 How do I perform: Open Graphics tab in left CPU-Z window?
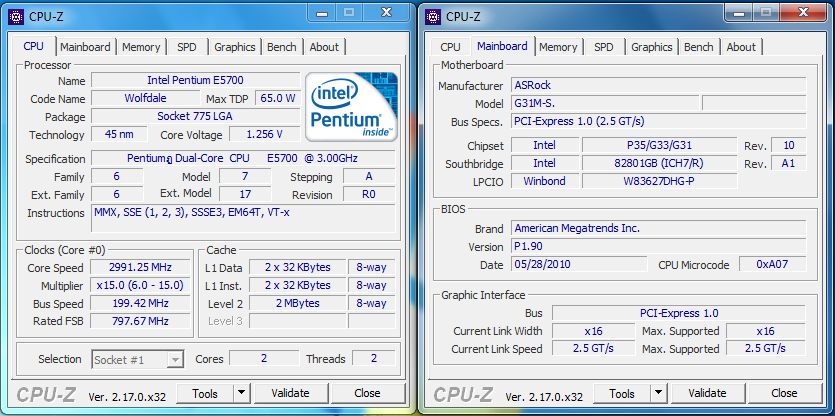(x=235, y=47)
